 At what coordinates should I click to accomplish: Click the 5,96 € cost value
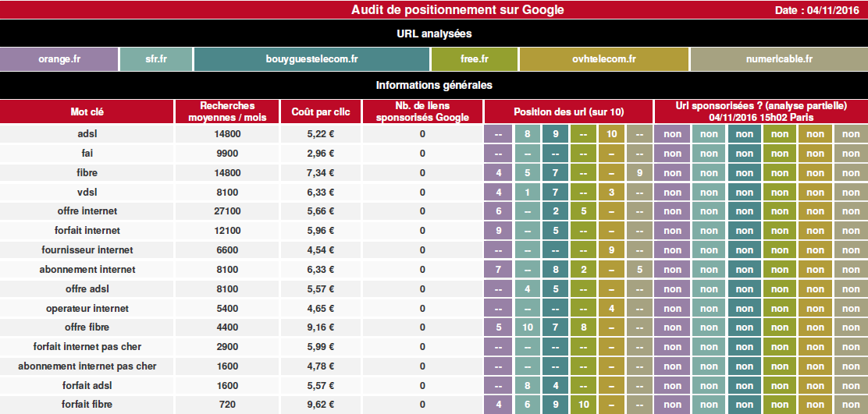tap(321, 231)
